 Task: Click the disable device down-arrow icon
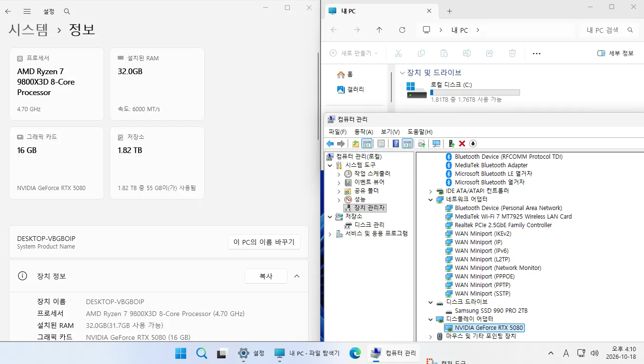tap(473, 144)
